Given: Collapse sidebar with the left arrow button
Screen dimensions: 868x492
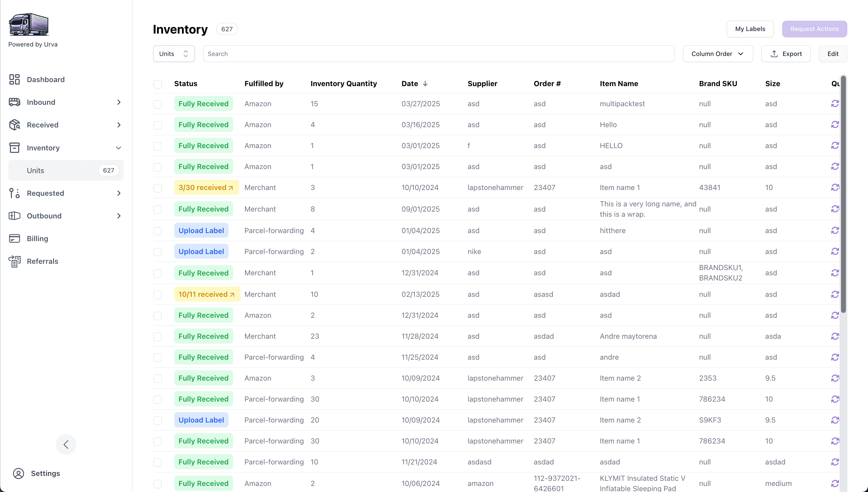Looking at the screenshot, I should (x=66, y=444).
